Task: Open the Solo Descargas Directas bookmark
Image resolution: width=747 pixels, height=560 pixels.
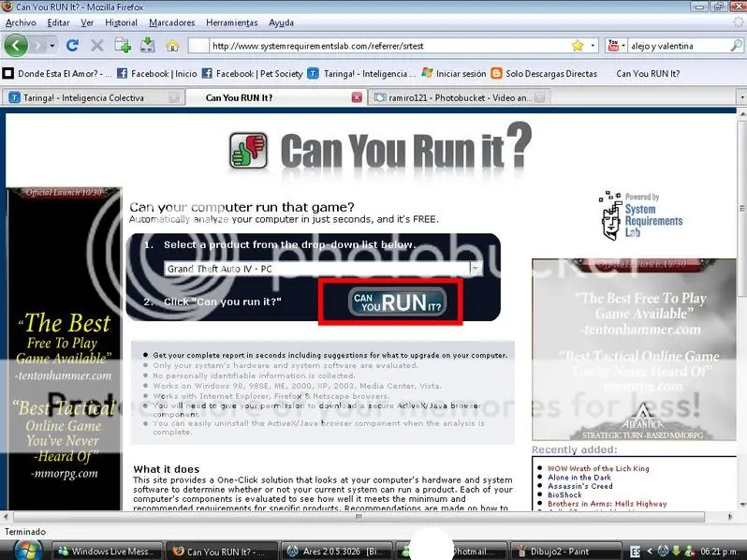Action: [544, 73]
